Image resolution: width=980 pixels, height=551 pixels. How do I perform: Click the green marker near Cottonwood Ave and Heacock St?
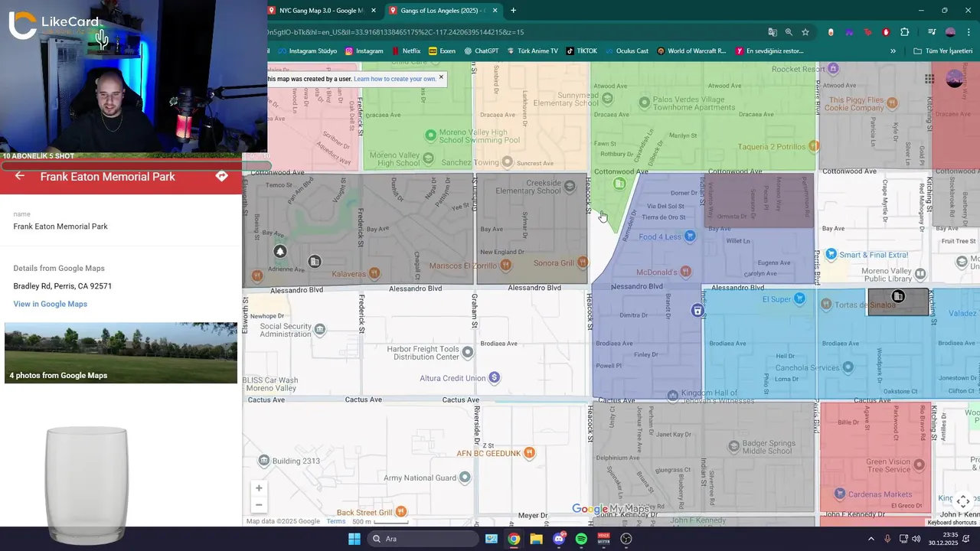[619, 184]
